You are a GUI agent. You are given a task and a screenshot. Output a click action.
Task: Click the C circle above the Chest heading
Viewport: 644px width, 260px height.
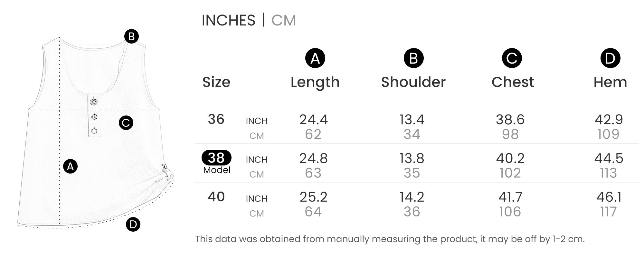tap(512, 58)
